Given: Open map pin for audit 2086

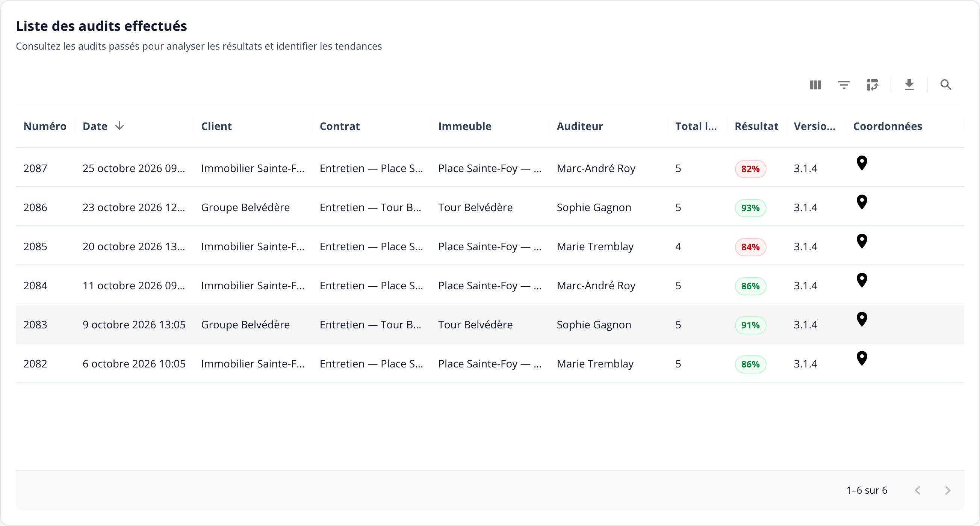Looking at the screenshot, I should coord(862,203).
